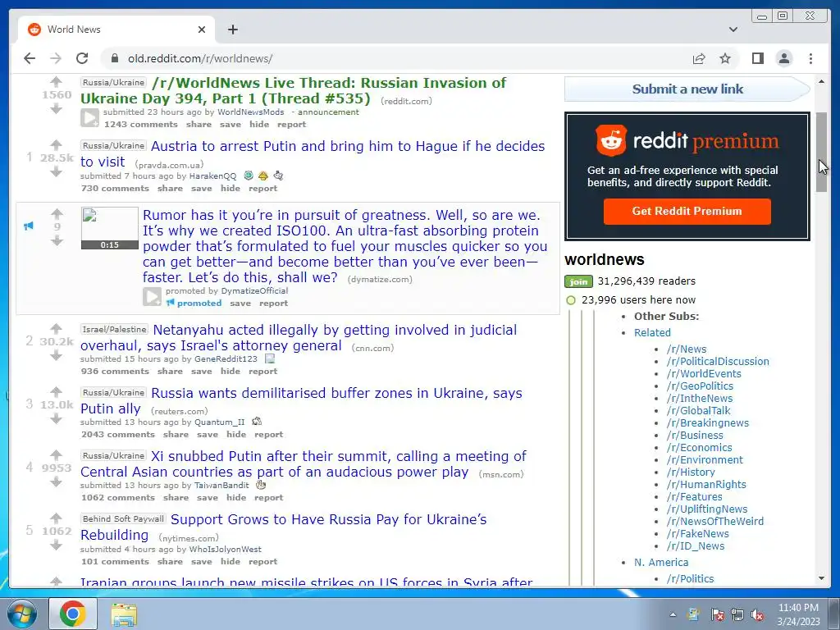Close the World News tab
This screenshot has width=840, height=630.
coord(202,30)
